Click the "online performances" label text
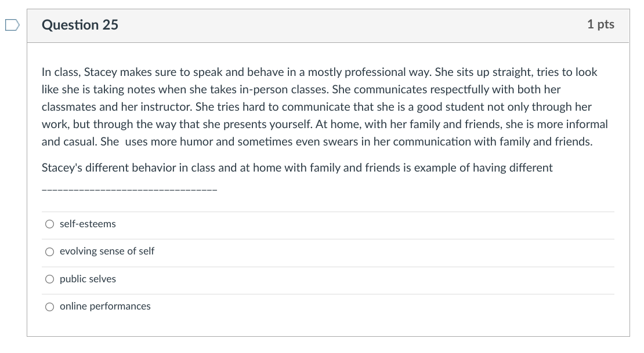 point(105,306)
